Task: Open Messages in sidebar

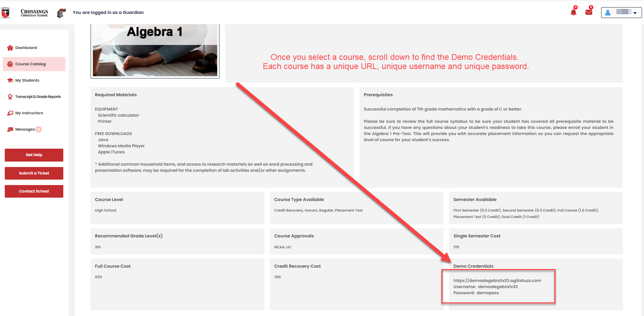Action: pyautogui.click(x=25, y=129)
